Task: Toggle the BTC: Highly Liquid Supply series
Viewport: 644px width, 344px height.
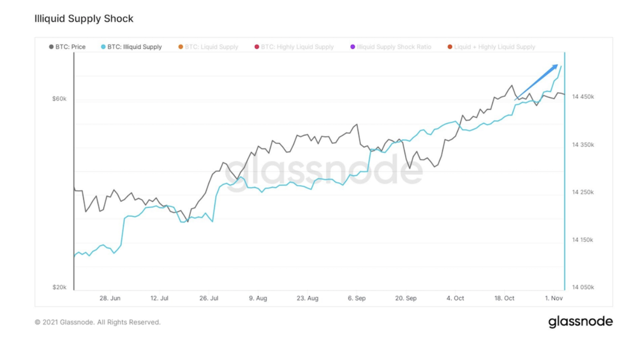Action: (297, 47)
